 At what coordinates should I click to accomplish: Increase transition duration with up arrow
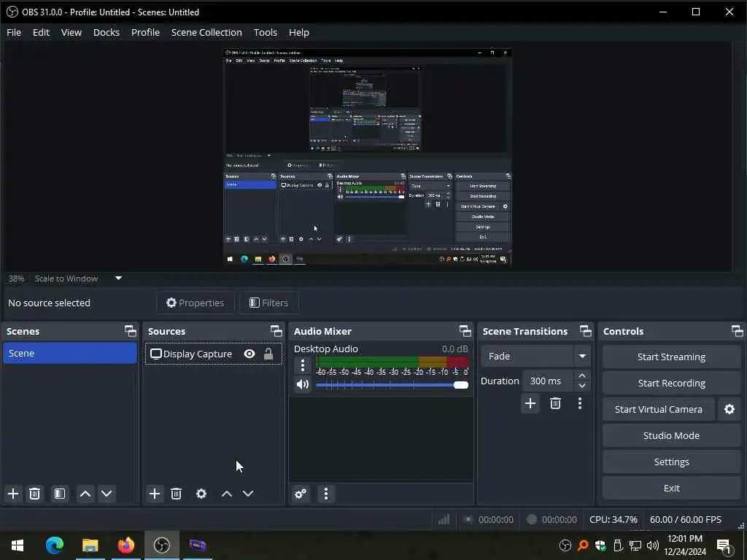click(581, 376)
